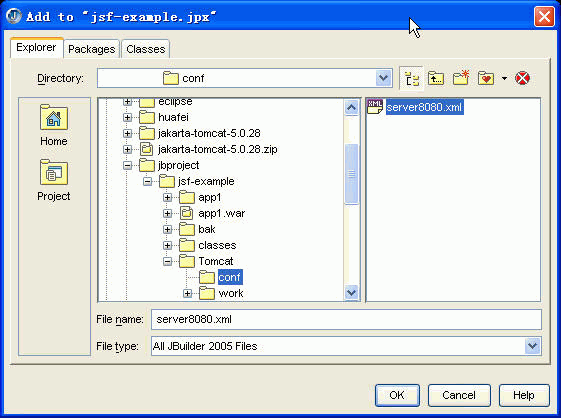The width and height of the screenshot is (561, 418).
Task: Click the tree scrollbar down arrow
Action: point(351,293)
